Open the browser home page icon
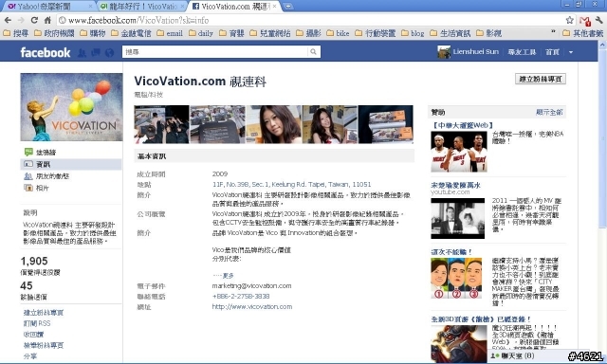The height and width of the screenshot is (364, 607). coord(47,20)
